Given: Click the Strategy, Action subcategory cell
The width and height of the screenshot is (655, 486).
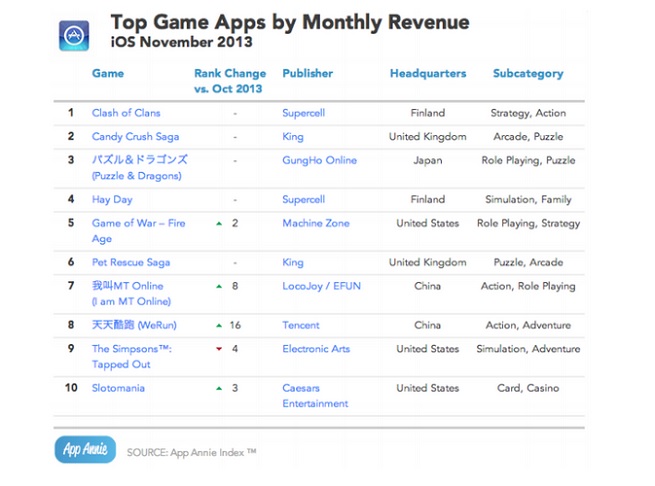Looking at the screenshot, I should tap(528, 113).
